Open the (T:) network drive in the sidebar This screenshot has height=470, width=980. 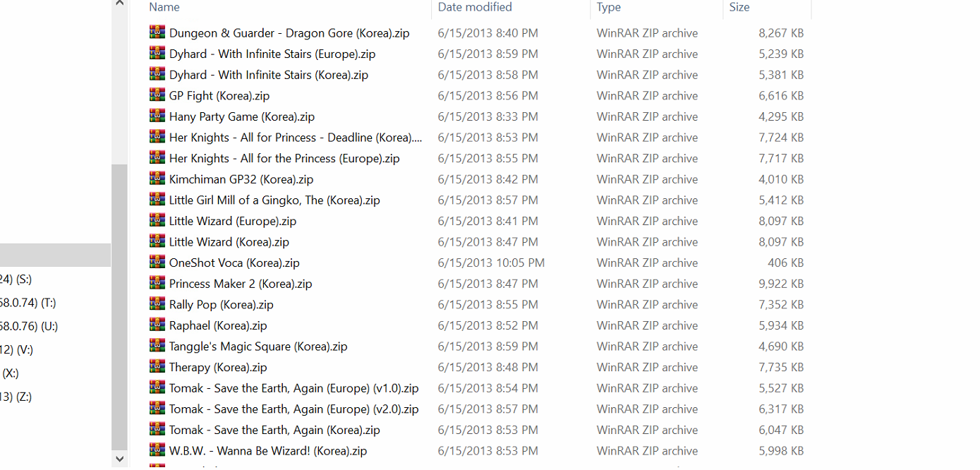28,303
